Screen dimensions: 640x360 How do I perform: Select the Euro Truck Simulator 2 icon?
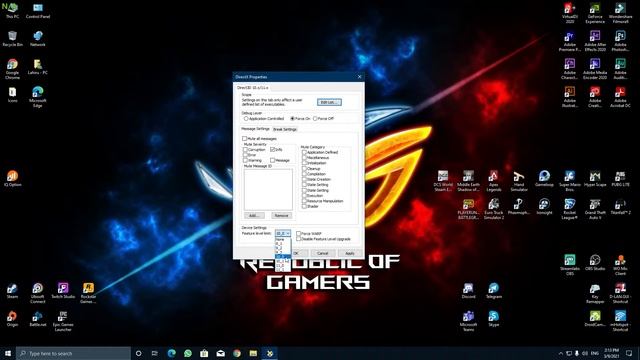coord(494,209)
